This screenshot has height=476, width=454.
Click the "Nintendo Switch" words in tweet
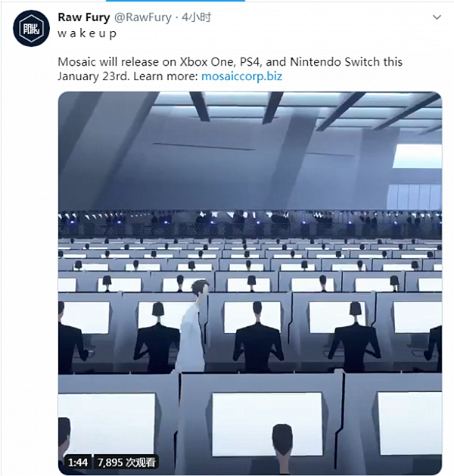click(334, 62)
